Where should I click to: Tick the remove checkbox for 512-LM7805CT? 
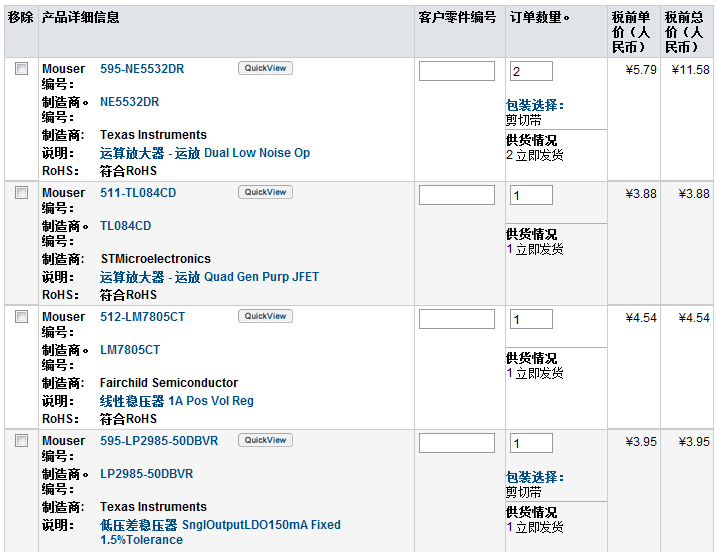pyautogui.click(x=21, y=316)
